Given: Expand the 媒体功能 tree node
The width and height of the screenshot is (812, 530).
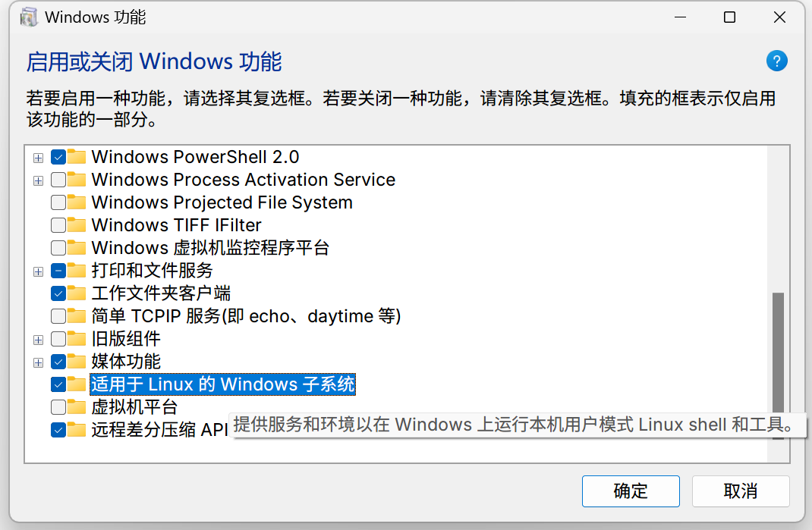Looking at the screenshot, I should click(x=38, y=362).
